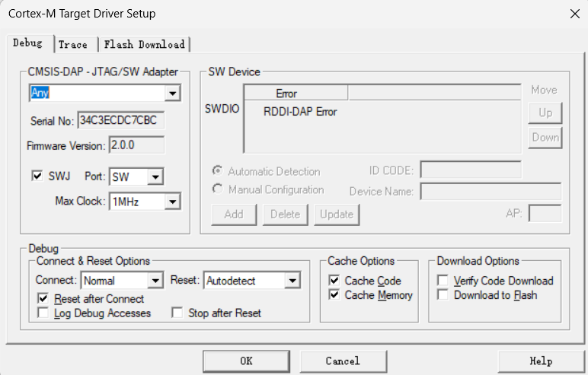588x375 pixels.
Task: Click the ID CODE field
Action: tap(471, 170)
